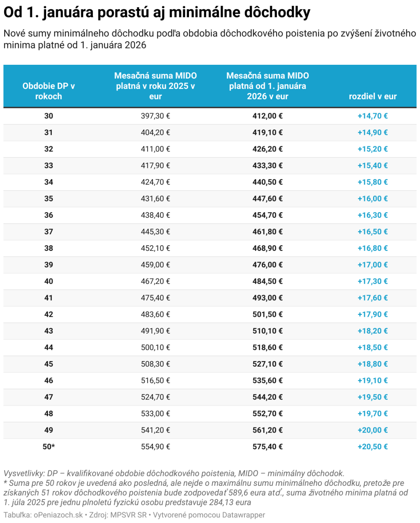Click the 484,50 € value for 40 years
Image resolution: width=420 pixels, height=523 pixels.
coord(267,281)
